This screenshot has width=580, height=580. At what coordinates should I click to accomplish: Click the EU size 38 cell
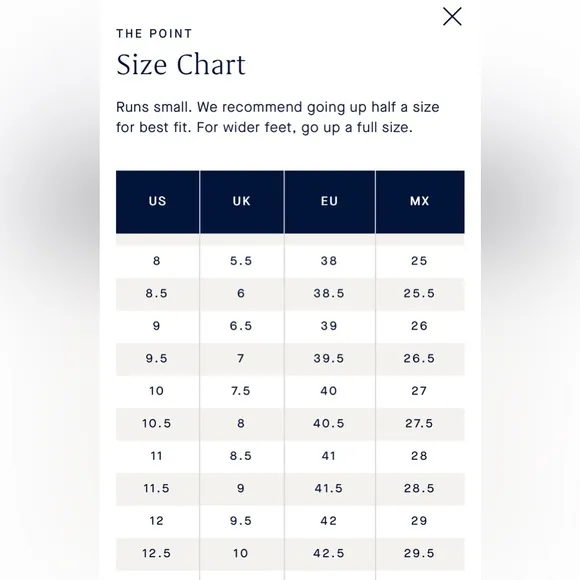click(330, 261)
